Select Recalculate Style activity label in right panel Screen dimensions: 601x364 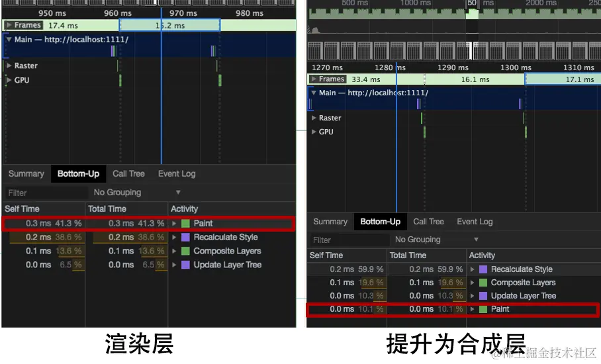pyautogui.click(x=522, y=269)
